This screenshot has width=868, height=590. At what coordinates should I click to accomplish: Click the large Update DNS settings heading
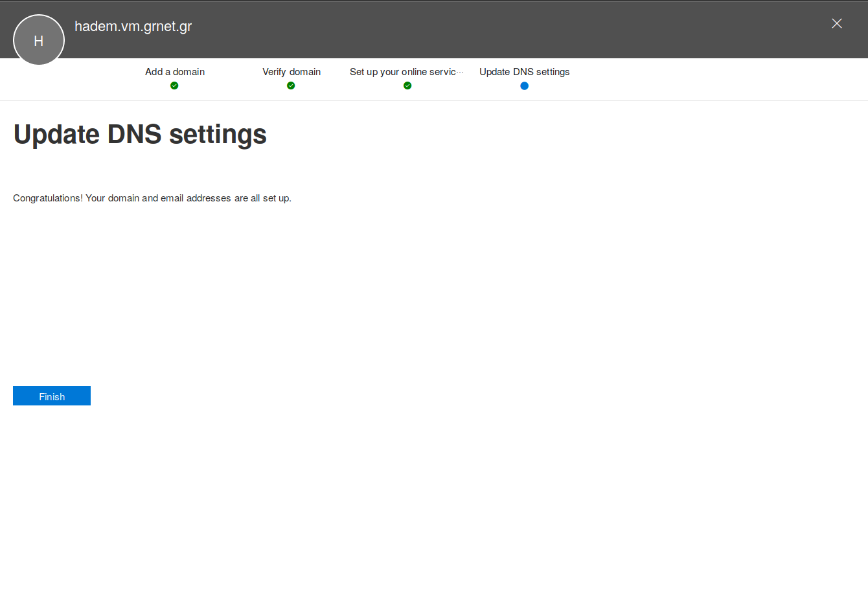tap(140, 135)
